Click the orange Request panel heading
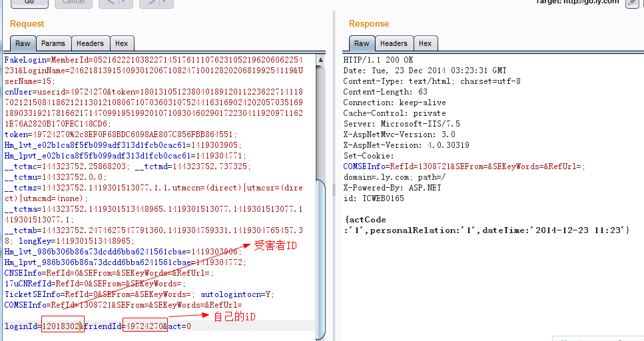The width and height of the screenshot is (644, 341). [27, 24]
